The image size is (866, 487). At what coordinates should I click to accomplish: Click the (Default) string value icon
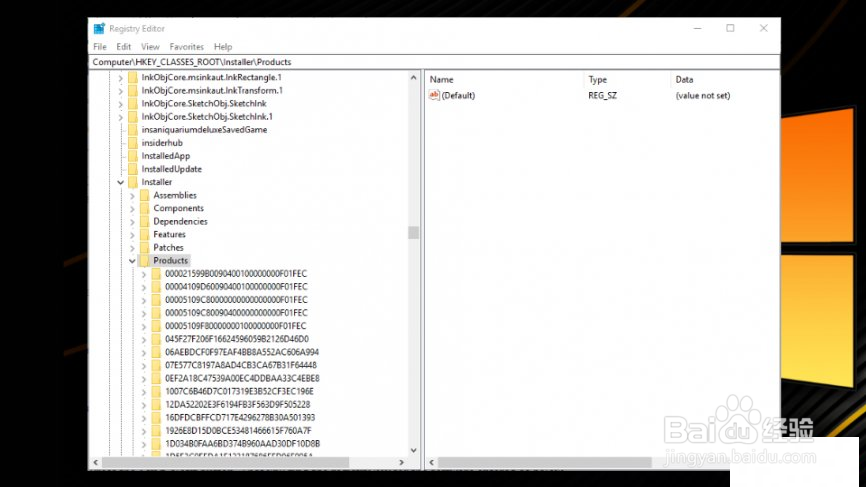pos(434,95)
